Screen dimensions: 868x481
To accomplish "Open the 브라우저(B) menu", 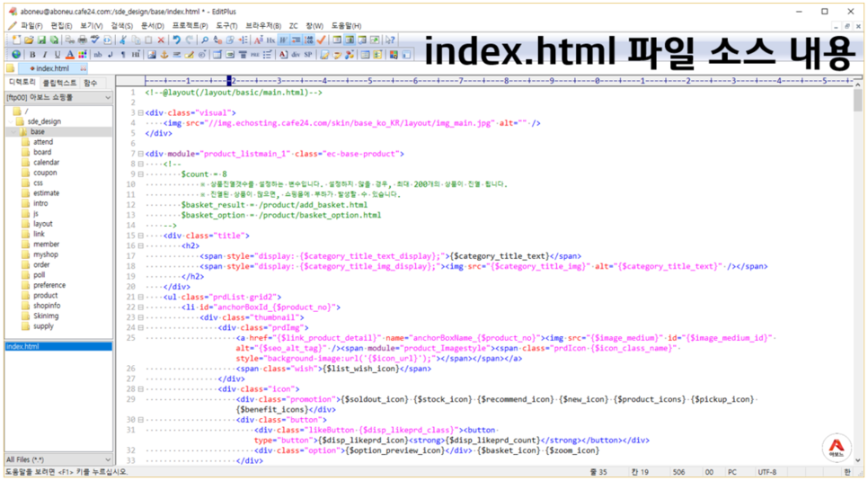I will 263,26.
